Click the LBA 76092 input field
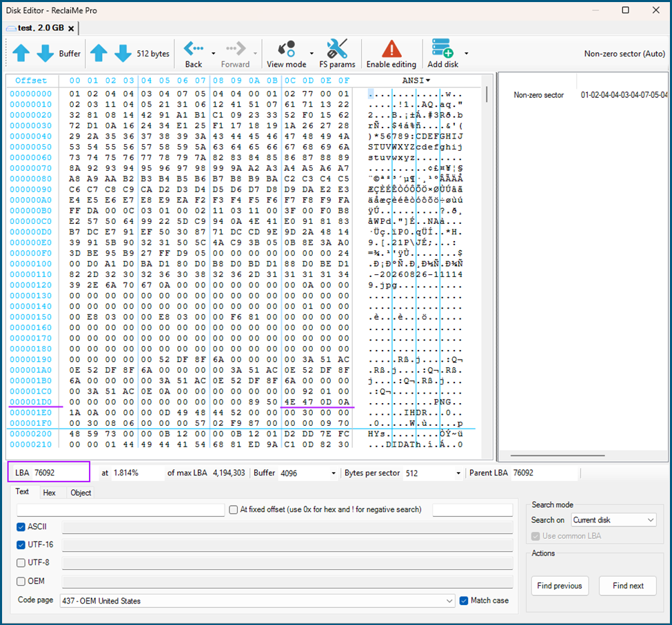This screenshot has height=625, width=672. [60, 473]
